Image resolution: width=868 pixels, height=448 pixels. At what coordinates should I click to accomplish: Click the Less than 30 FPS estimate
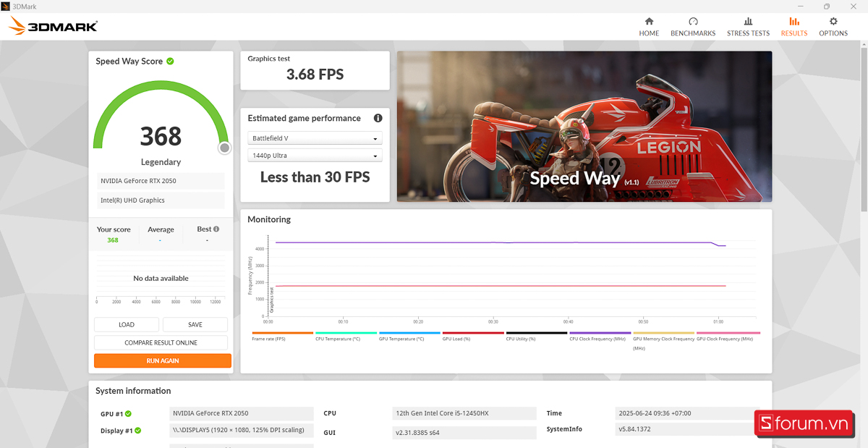(315, 177)
